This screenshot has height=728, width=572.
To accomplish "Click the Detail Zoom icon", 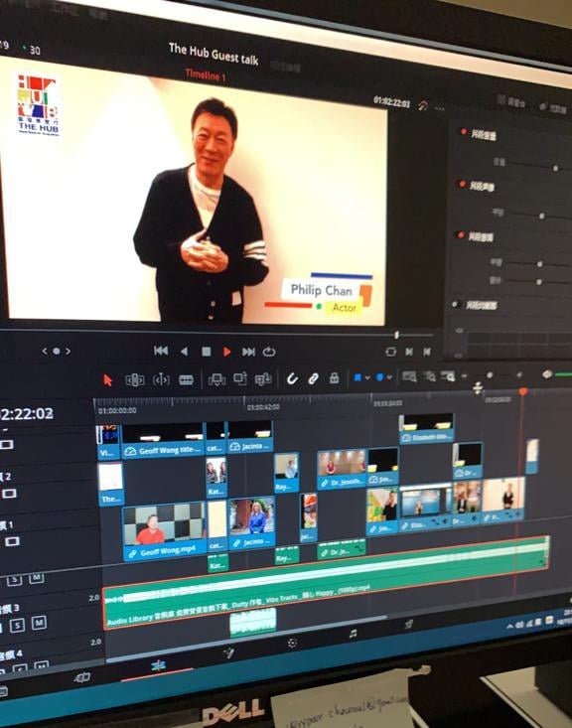I will (429, 376).
